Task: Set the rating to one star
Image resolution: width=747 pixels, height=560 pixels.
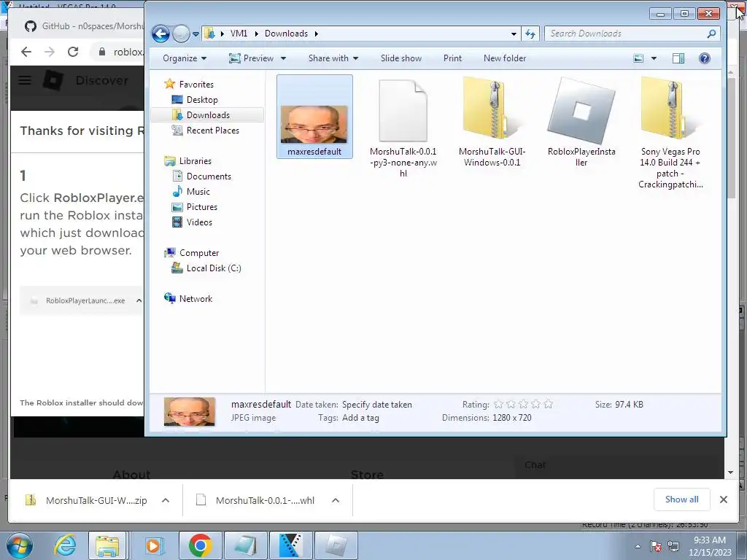Action: [498, 404]
